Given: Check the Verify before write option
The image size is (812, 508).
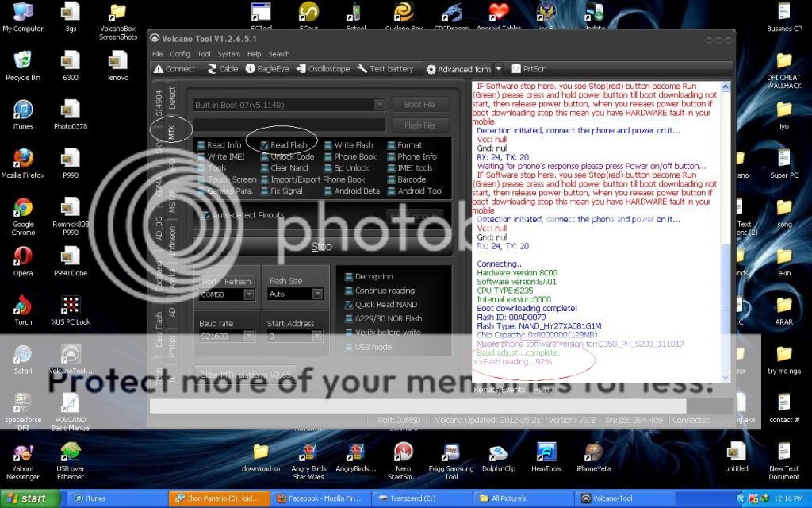Looking at the screenshot, I should click(x=349, y=332).
